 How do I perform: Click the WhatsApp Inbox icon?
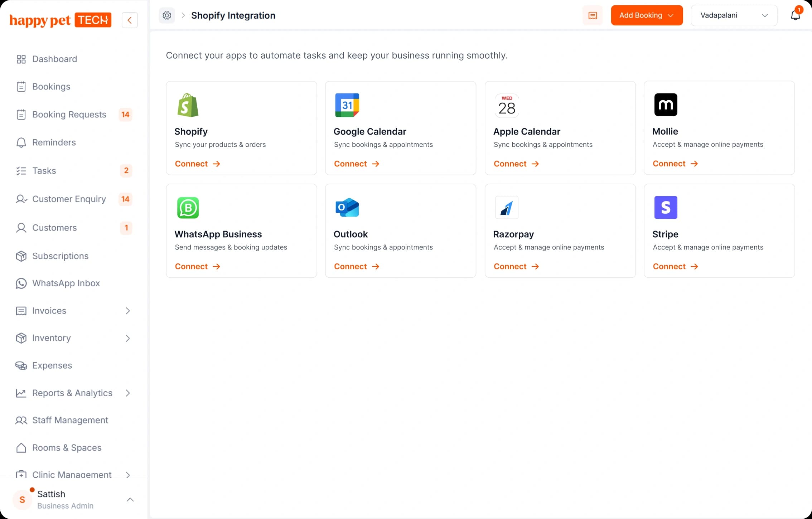click(x=21, y=283)
